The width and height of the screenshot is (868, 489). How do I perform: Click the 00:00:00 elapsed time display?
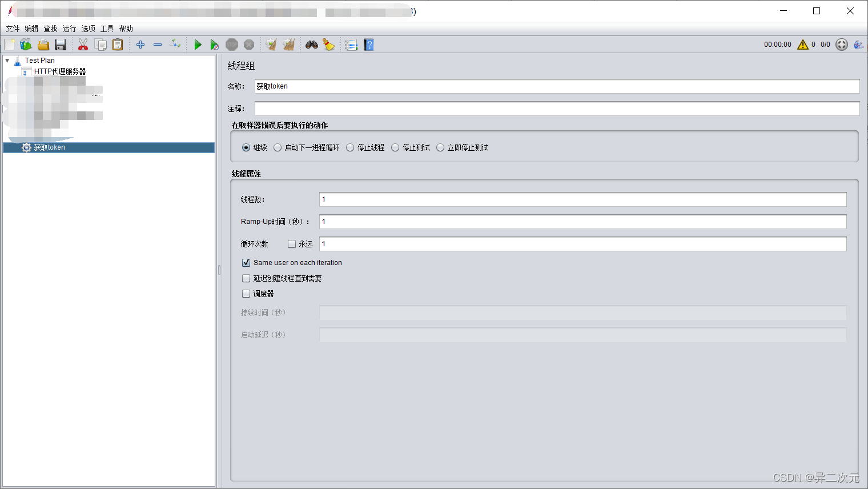(x=778, y=45)
